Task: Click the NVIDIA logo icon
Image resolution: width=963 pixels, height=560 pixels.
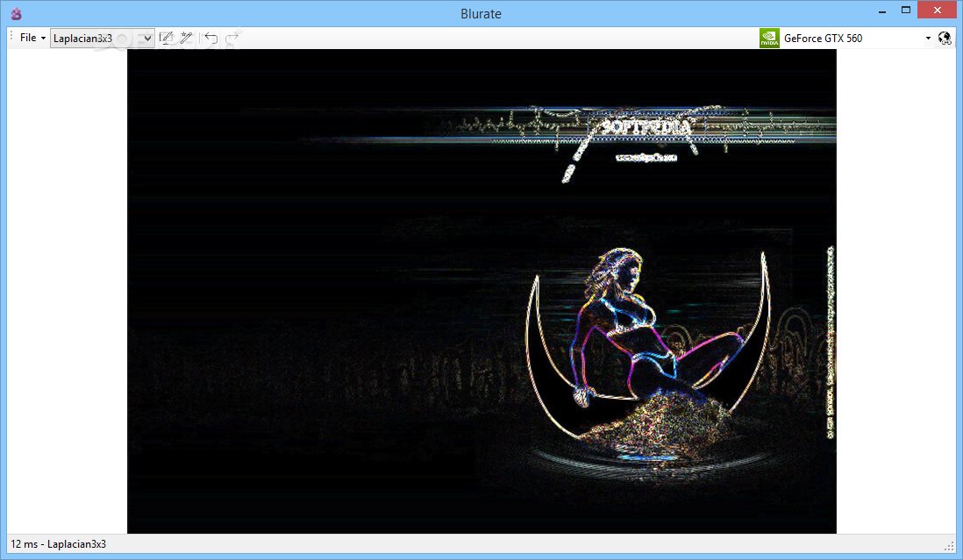Action: click(x=769, y=38)
